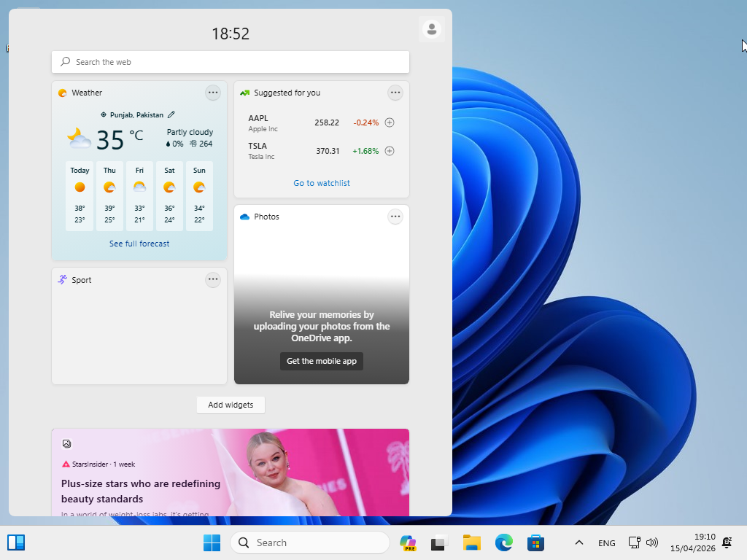Click the Weather widget options ellipsis
Screen dimensions: 747x560
pyautogui.click(x=213, y=93)
